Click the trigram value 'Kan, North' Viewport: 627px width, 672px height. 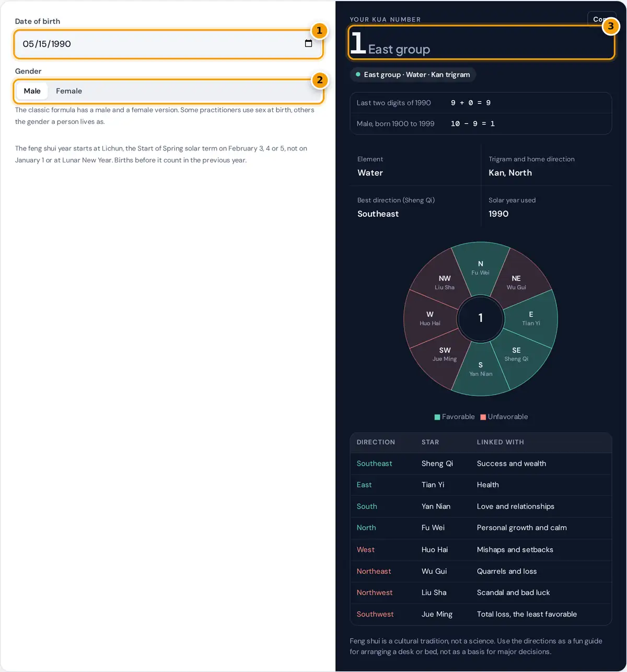(x=510, y=173)
